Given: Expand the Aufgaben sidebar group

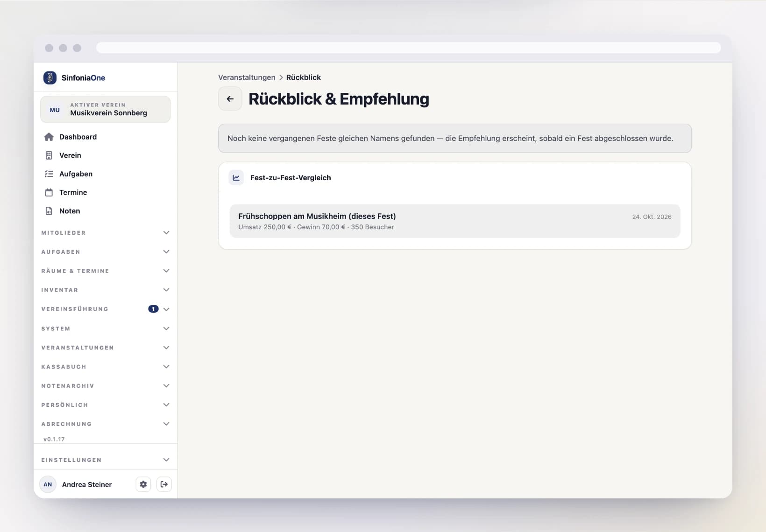Looking at the screenshot, I should pyautogui.click(x=106, y=252).
